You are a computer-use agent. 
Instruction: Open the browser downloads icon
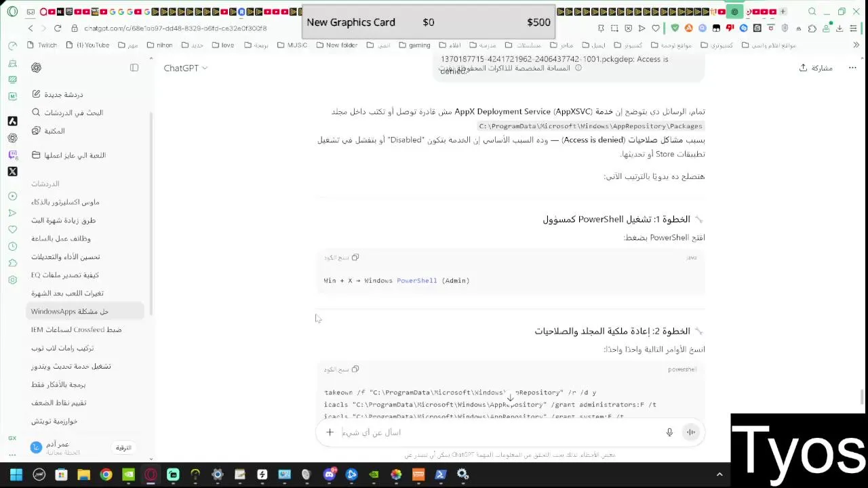tap(840, 28)
